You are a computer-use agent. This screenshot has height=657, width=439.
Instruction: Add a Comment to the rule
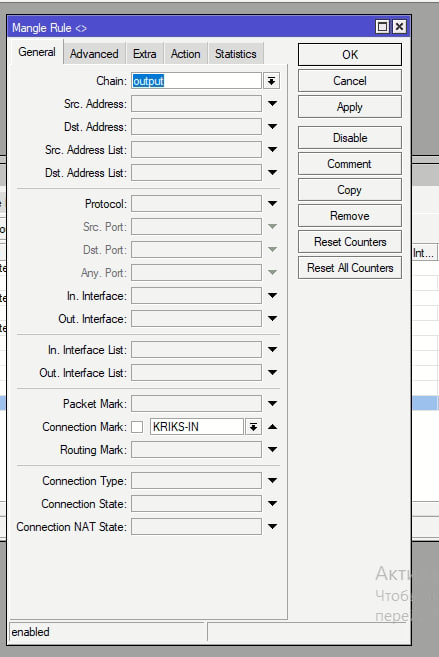click(350, 163)
